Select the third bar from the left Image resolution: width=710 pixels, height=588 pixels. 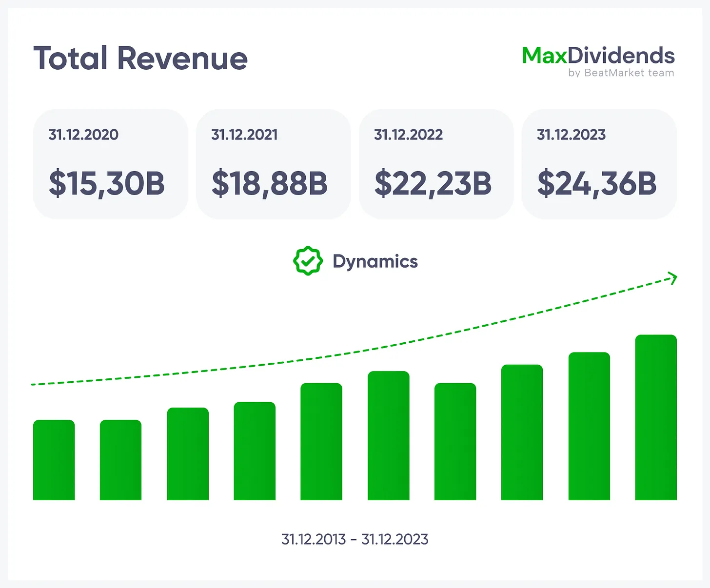[x=188, y=454]
